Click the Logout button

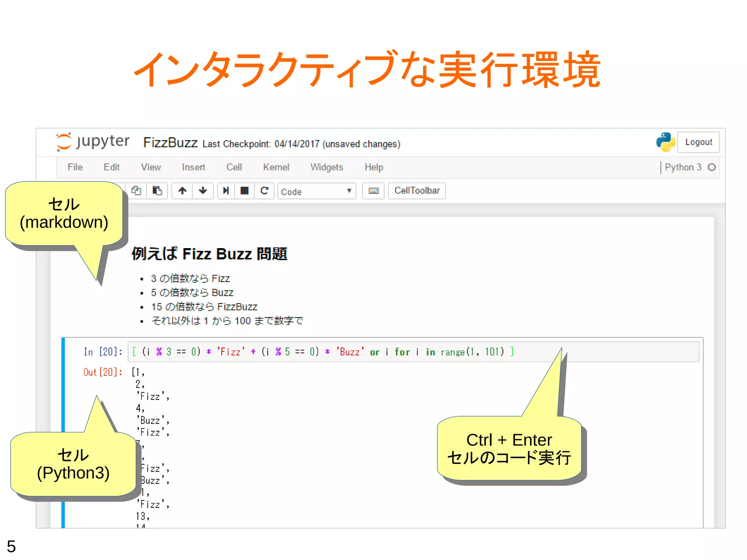pyautogui.click(x=698, y=142)
